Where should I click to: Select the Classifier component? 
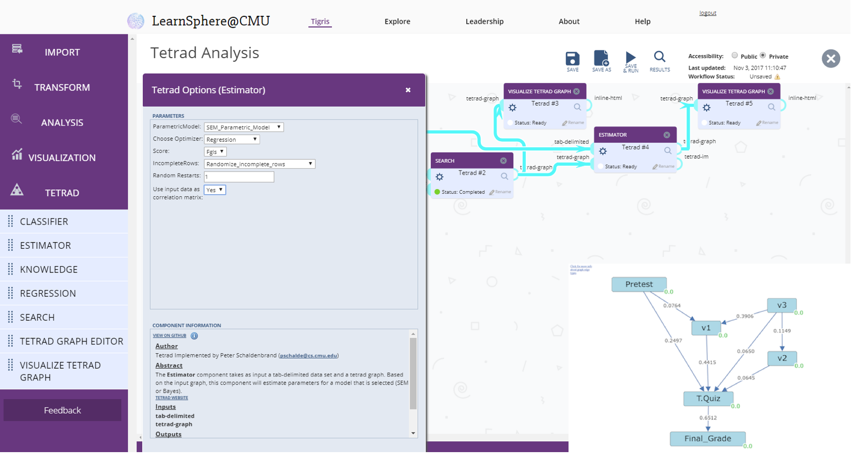pos(64,221)
